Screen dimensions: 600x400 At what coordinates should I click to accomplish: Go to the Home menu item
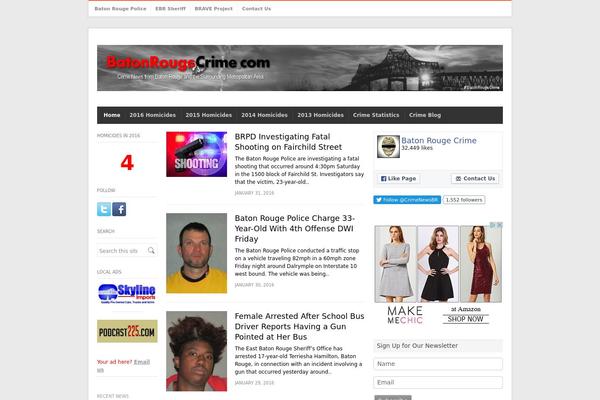point(112,115)
